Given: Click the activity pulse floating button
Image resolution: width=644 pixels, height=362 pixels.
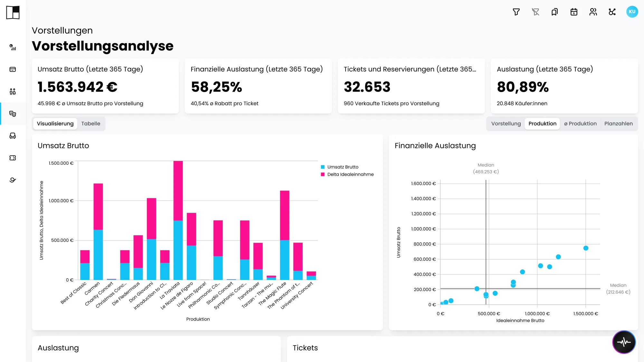Looking at the screenshot, I should point(624,342).
